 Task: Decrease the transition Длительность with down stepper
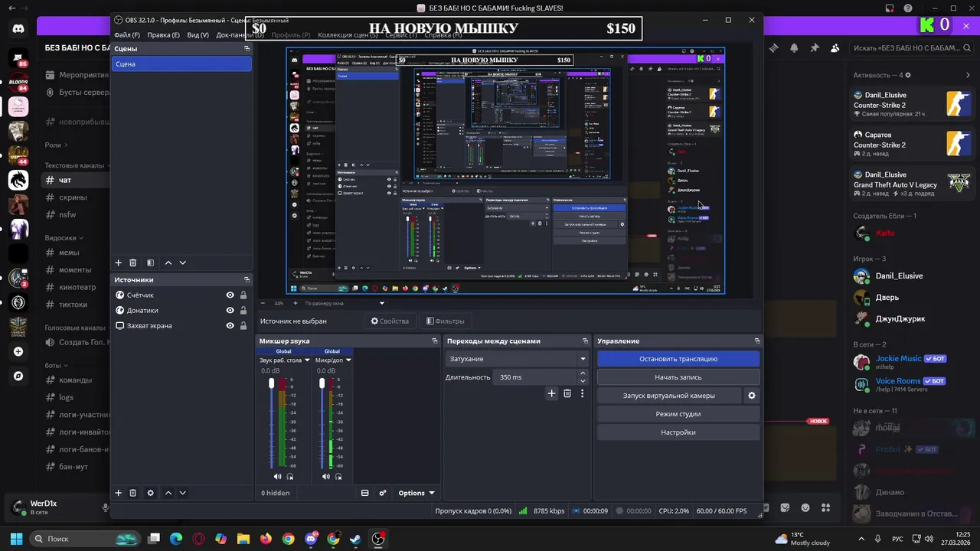click(583, 380)
